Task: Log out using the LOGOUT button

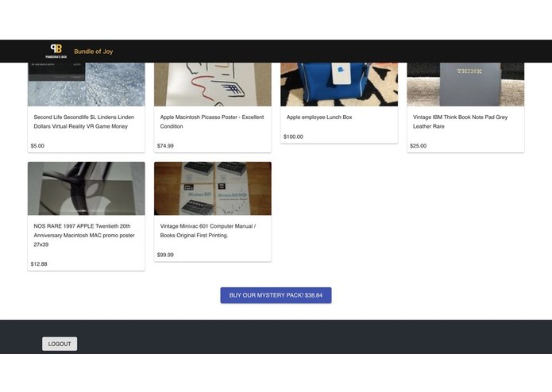Action: click(x=60, y=344)
